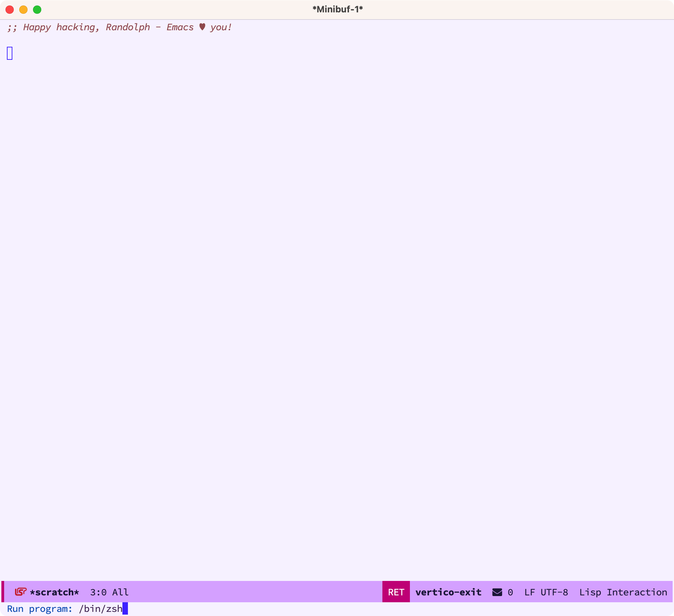Screen dimensions: 674x616
Task: Click the green zoom window button
Action: pyautogui.click(x=37, y=10)
